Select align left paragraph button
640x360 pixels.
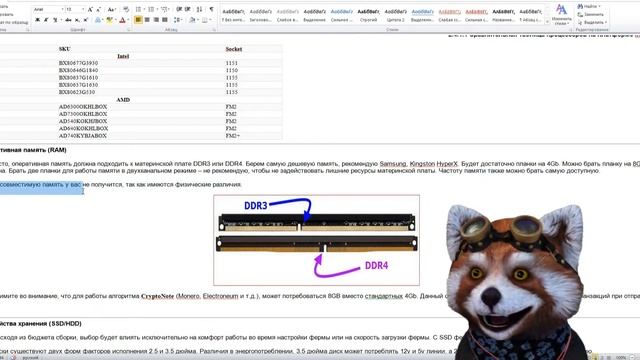coord(138,20)
